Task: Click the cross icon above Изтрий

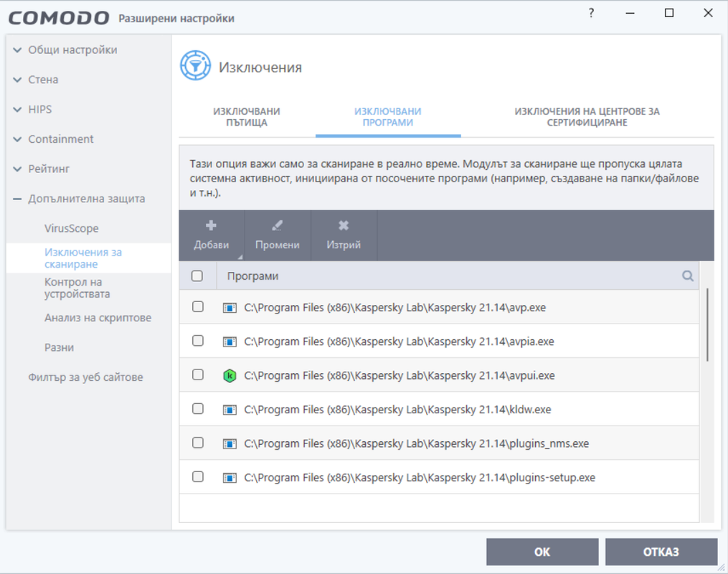Action: (344, 226)
